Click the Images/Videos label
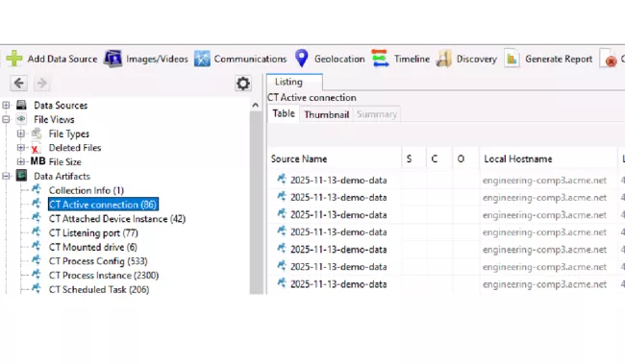 tap(157, 59)
